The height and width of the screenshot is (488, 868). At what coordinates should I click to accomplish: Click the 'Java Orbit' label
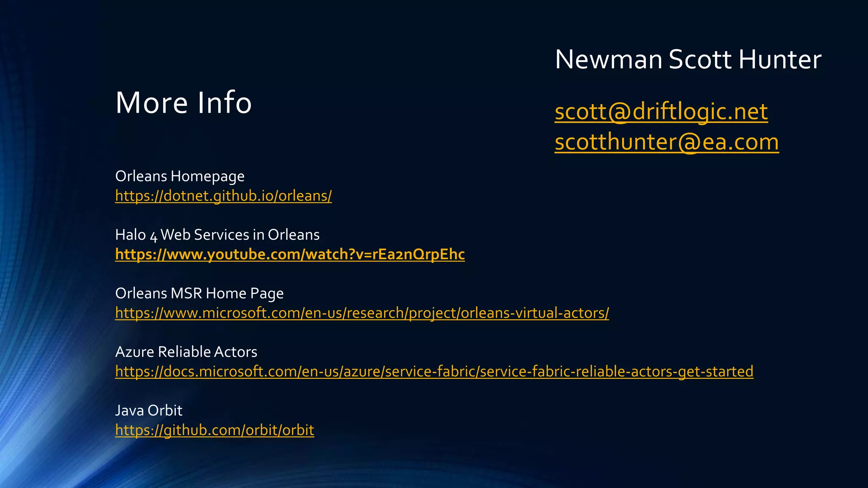click(x=149, y=410)
